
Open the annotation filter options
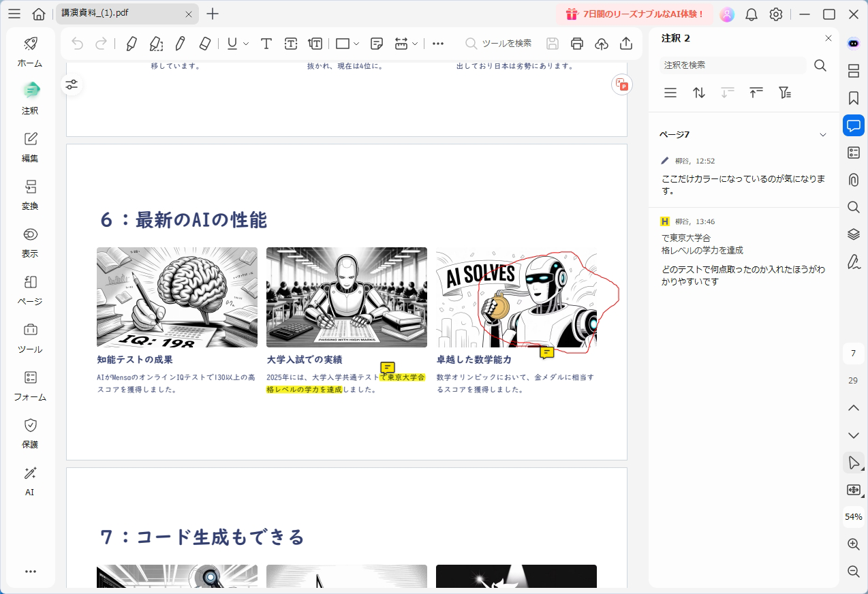pos(785,92)
